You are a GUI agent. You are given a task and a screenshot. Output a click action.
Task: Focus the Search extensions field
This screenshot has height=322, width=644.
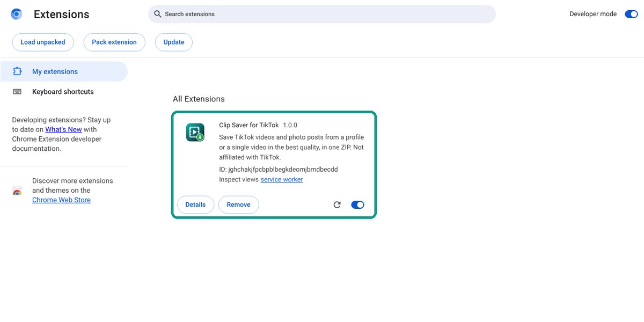[x=322, y=14]
